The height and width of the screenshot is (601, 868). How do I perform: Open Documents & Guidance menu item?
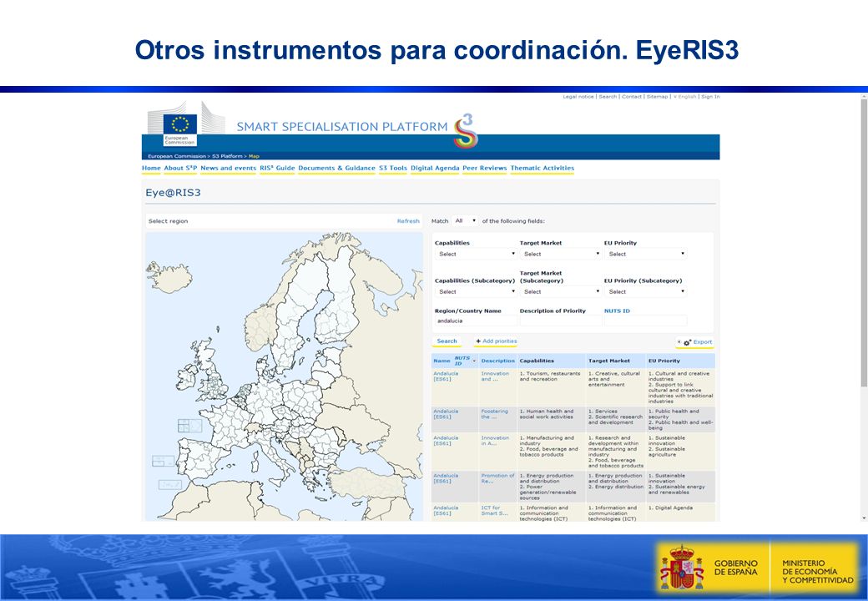click(336, 169)
